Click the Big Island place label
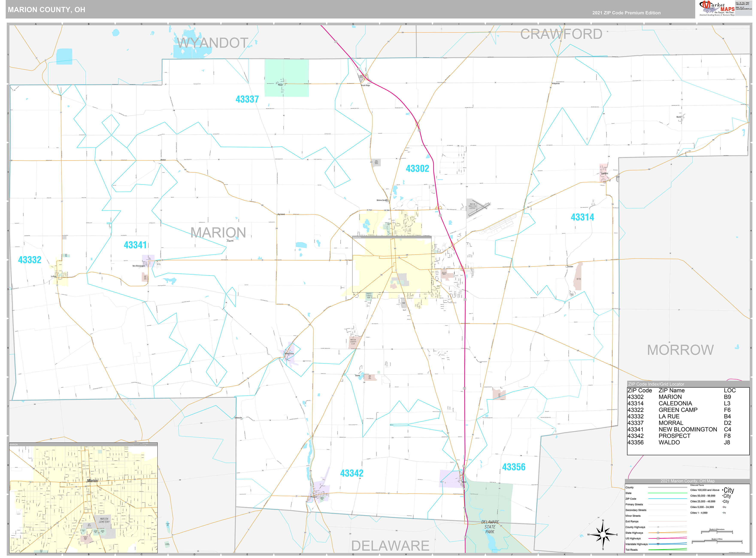Viewport: 756px width, 558px height. [281, 214]
